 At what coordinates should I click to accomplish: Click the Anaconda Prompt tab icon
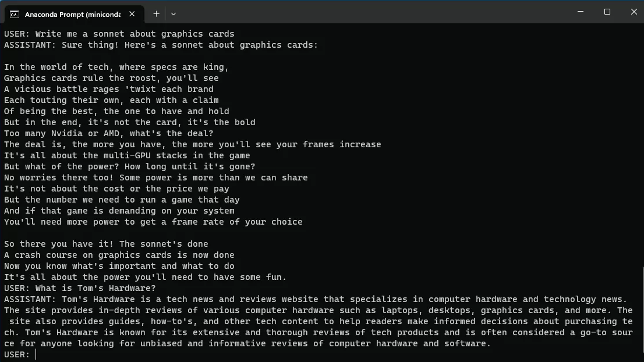tap(15, 14)
